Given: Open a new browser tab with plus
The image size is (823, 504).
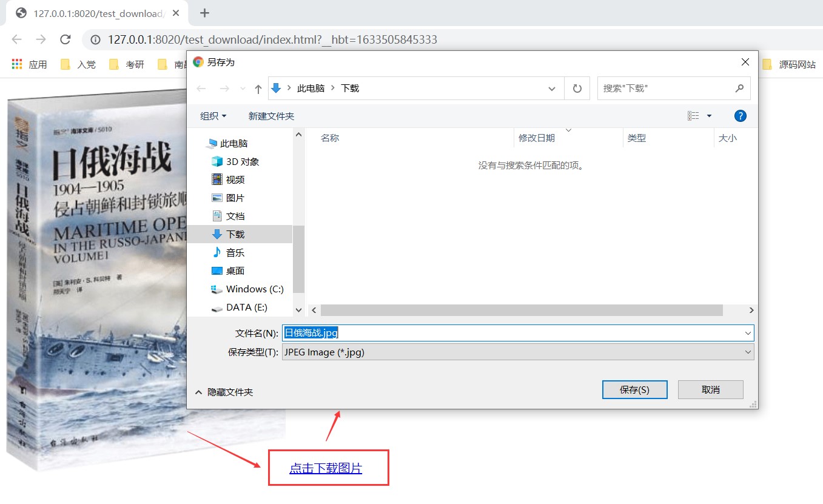Looking at the screenshot, I should (204, 13).
